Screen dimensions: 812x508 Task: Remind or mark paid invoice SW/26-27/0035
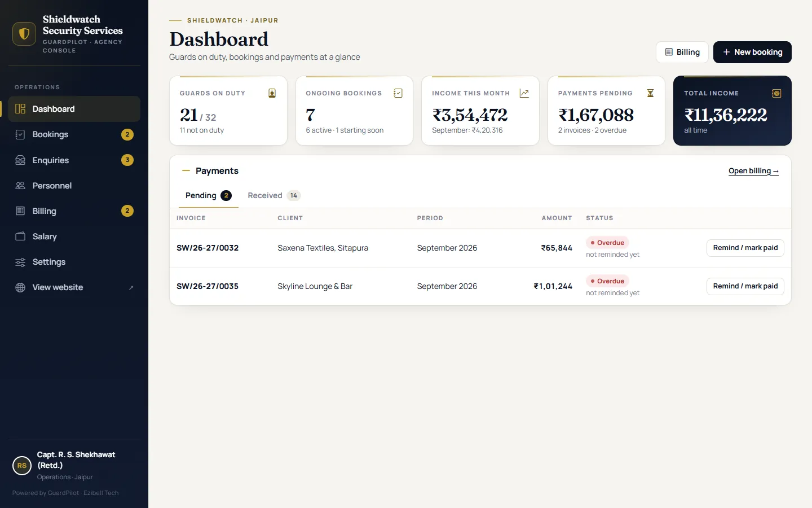[745, 286]
